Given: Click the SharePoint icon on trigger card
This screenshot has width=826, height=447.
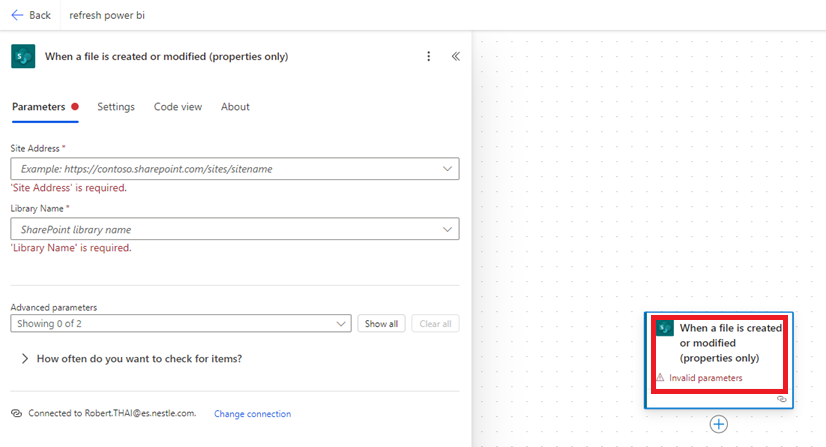Looking at the screenshot, I should (x=665, y=328).
